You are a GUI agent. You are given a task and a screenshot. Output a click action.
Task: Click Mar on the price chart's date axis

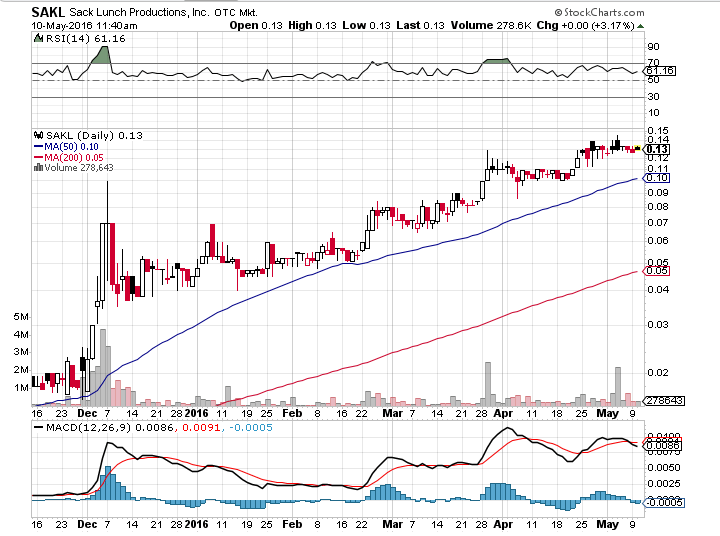tap(393, 413)
